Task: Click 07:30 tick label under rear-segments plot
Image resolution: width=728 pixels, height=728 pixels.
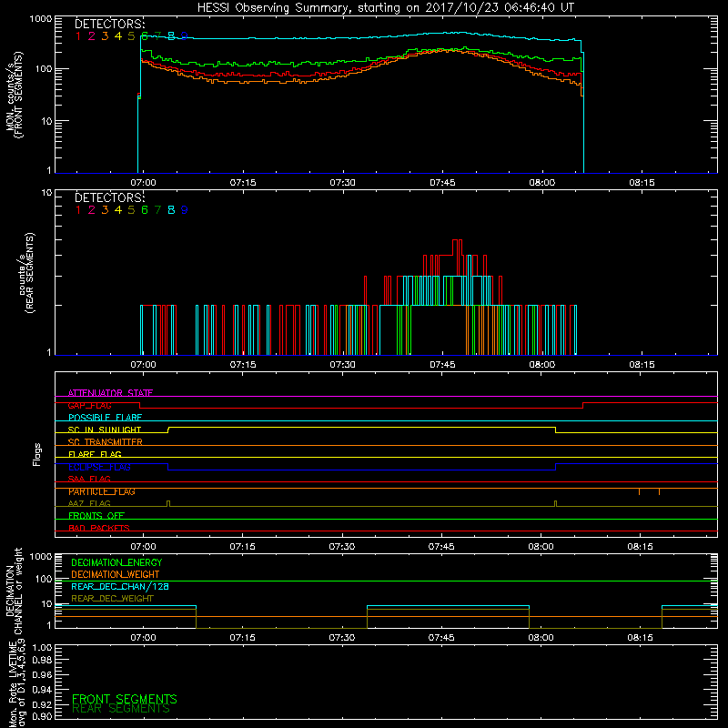Action: click(343, 365)
